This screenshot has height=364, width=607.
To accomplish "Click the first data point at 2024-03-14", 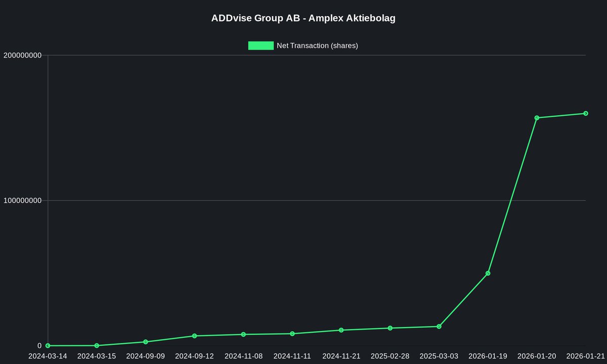I will click(48, 345).
